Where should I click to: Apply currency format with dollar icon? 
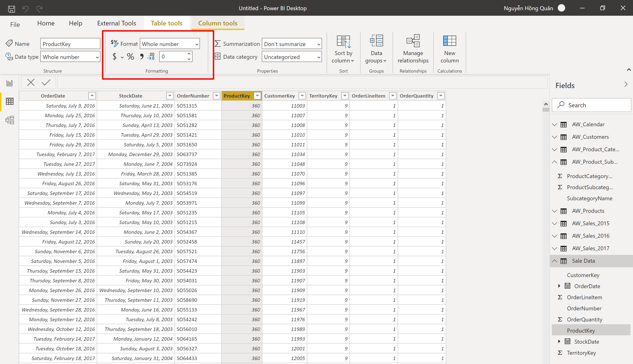click(x=114, y=56)
